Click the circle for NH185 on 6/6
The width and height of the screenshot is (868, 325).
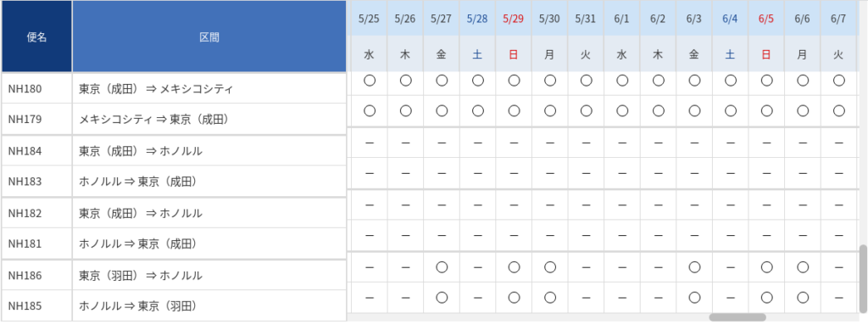coord(803,297)
